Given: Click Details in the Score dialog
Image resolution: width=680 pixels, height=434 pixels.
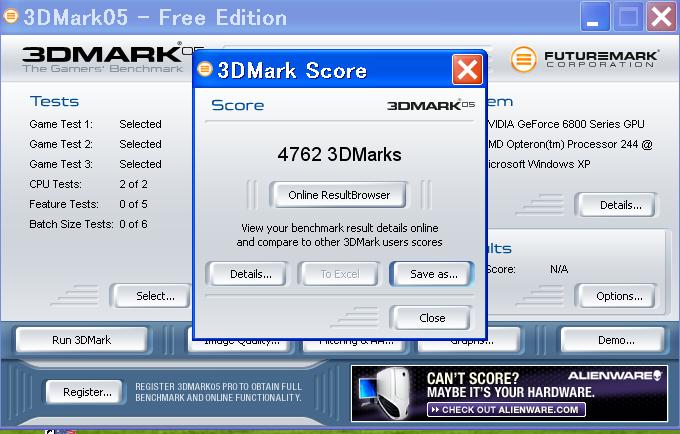Looking at the screenshot, I should [247, 274].
